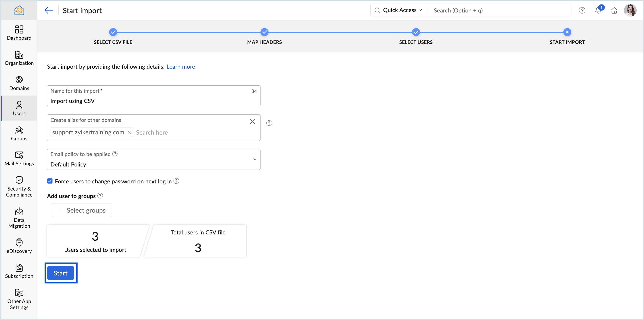Click the Start button
The width and height of the screenshot is (644, 320).
(60, 273)
